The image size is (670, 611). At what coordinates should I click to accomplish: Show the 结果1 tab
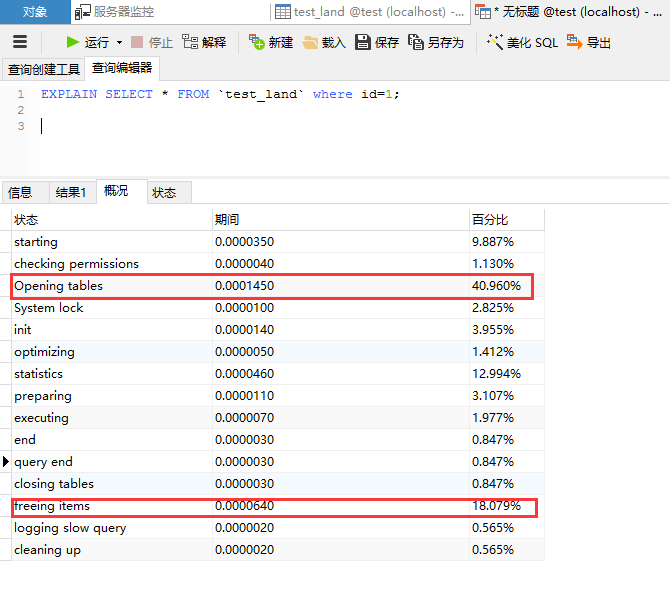[70, 192]
